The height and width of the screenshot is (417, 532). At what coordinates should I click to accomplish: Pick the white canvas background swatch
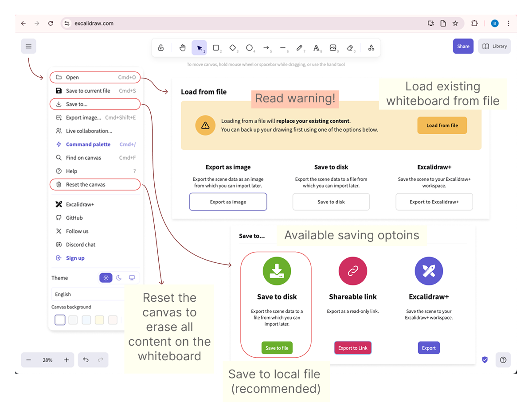pyautogui.click(x=60, y=320)
